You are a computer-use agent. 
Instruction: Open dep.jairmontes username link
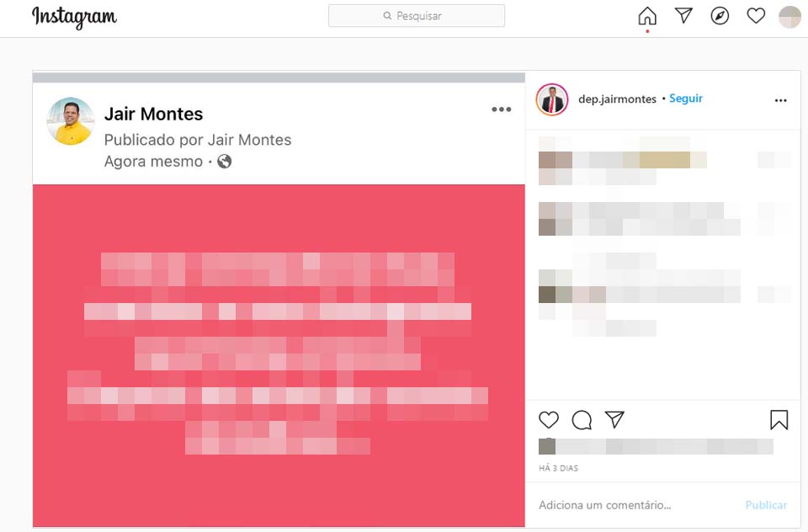tap(617, 99)
